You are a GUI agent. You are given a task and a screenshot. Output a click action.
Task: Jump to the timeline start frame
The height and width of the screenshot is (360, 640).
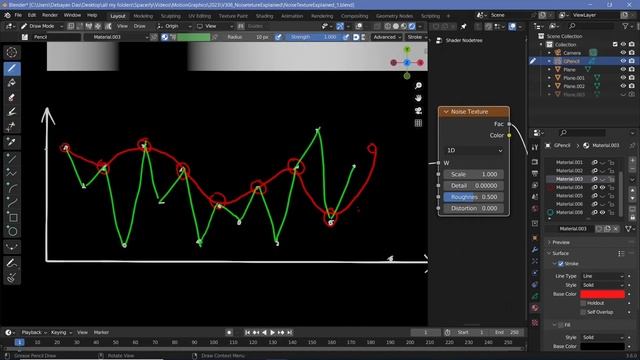tap(247, 333)
